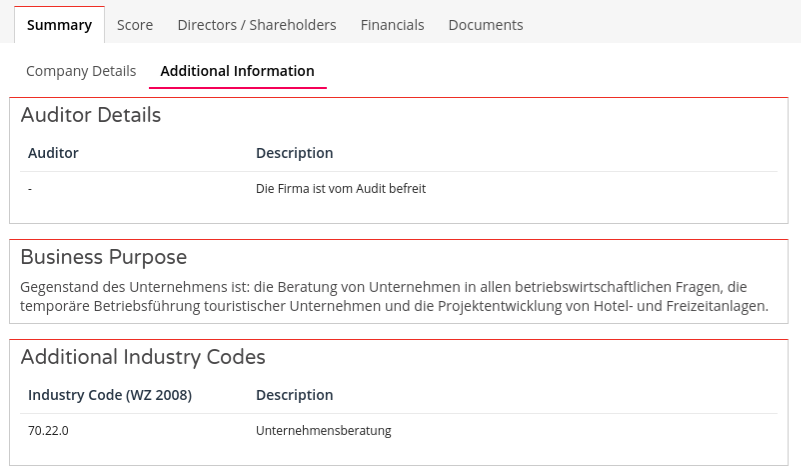Click Description header in Industry Codes table

click(x=294, y=395)
